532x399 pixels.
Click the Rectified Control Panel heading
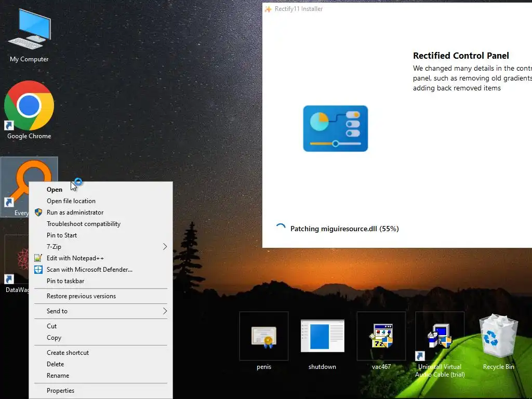click(461, 56)
